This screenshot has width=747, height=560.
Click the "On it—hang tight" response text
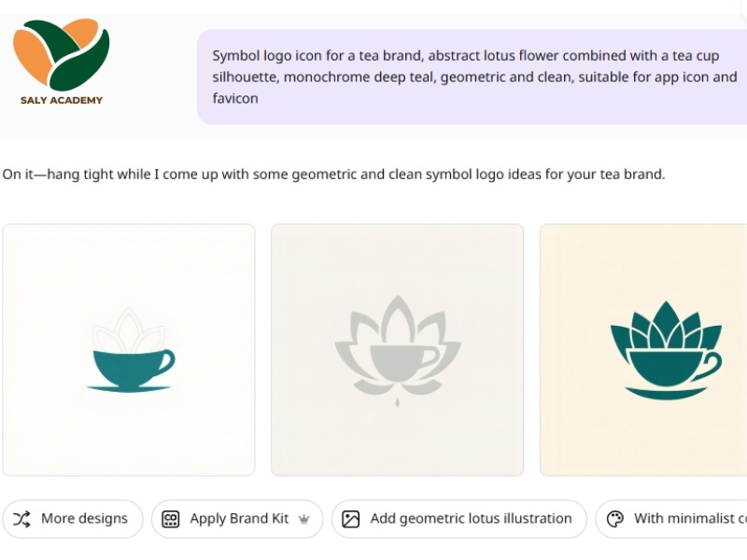point(333,175)
